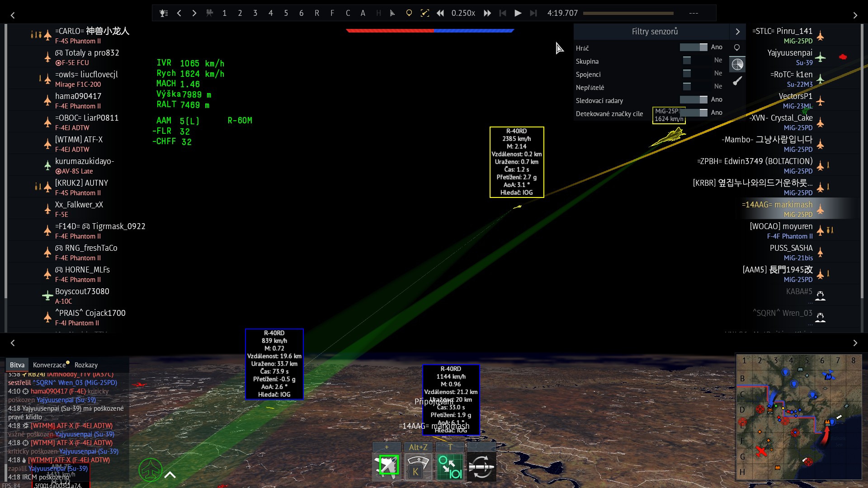The width and height of the screenshot is (868, 488).
Task: Click the missile icon in the sensor panel
Action: (x=737, y=81)
